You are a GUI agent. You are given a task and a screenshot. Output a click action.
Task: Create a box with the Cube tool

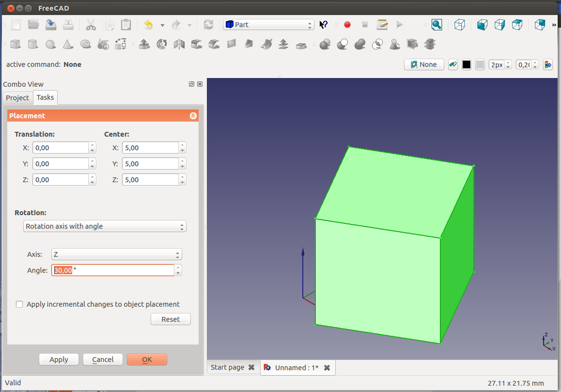point(16,45)
